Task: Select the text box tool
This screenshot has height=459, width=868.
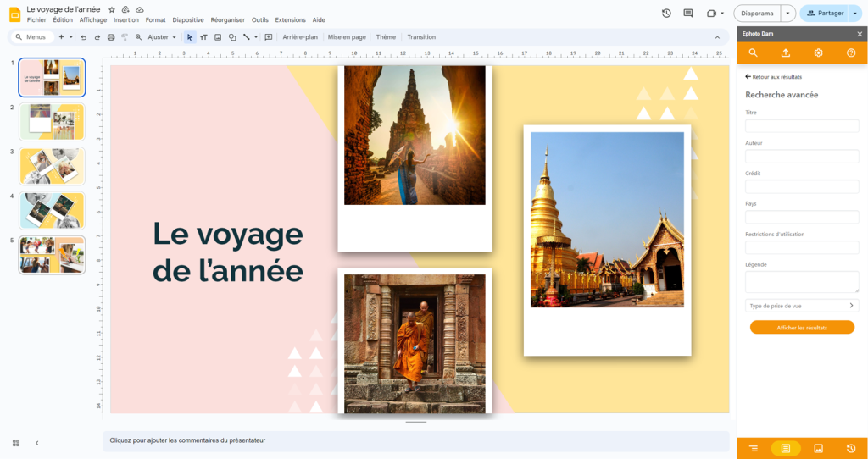Action: coord(203,37)
